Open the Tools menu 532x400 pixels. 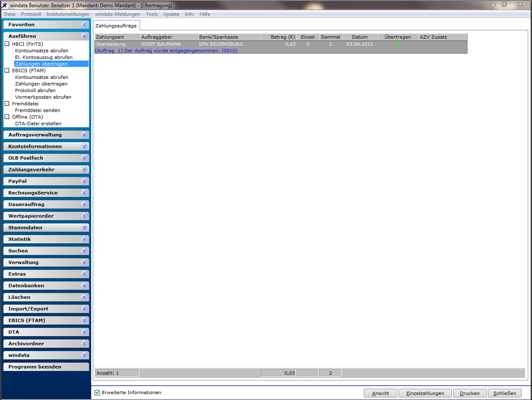(152, 14)
